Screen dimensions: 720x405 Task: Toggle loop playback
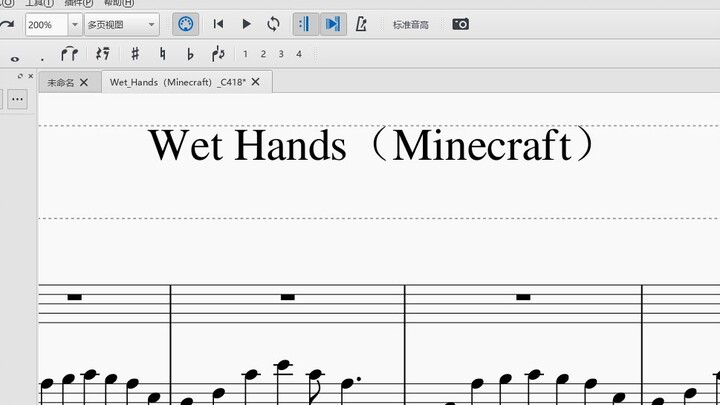273,24
